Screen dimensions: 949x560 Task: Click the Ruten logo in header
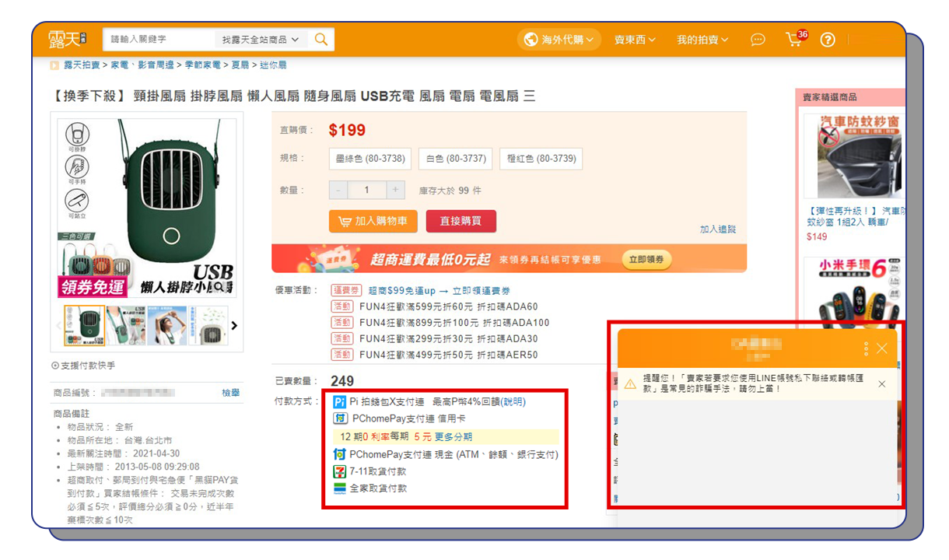tap(67, 40)
